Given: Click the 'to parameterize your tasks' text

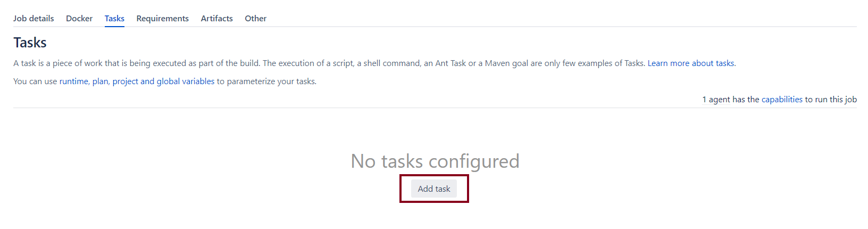Looking at the screenshot, I should [266, 81].
